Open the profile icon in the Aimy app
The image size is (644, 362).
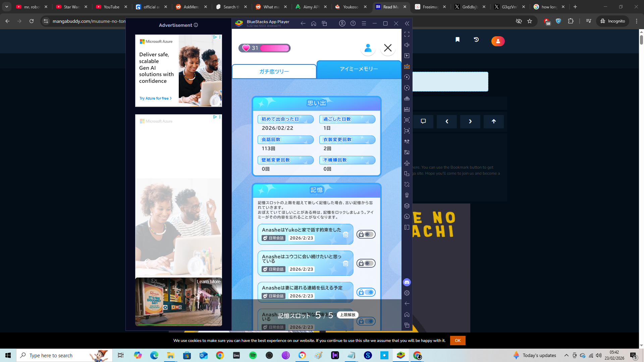pos(368,48)
